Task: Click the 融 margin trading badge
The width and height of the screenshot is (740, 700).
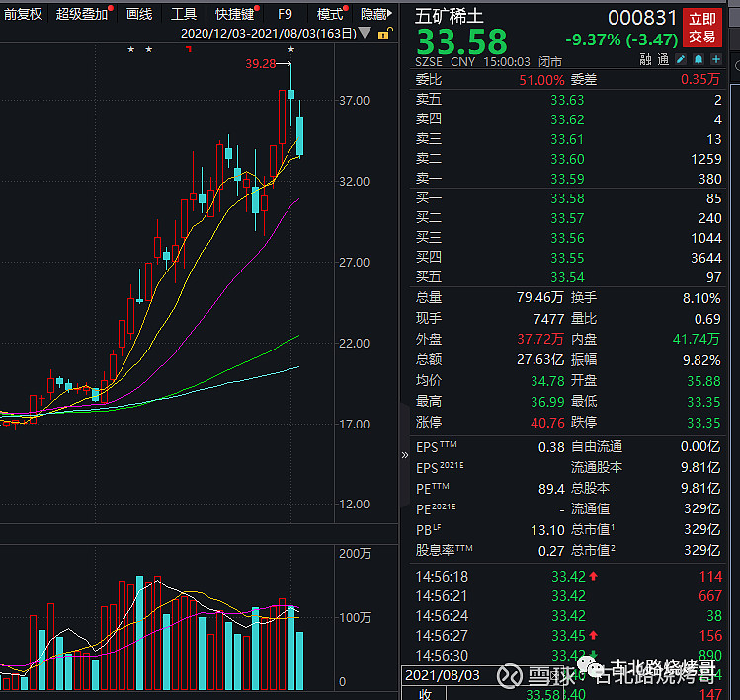Action: [x=645, y=59]
